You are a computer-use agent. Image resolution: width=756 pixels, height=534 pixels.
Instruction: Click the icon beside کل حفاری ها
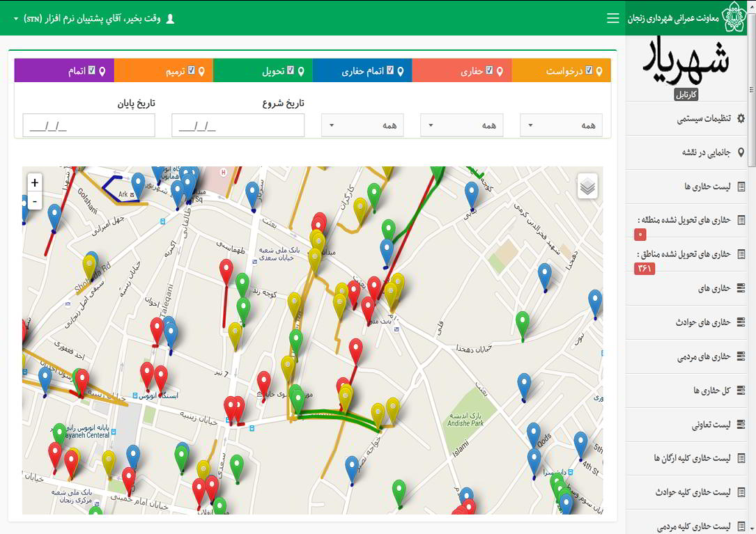[741, 391]
